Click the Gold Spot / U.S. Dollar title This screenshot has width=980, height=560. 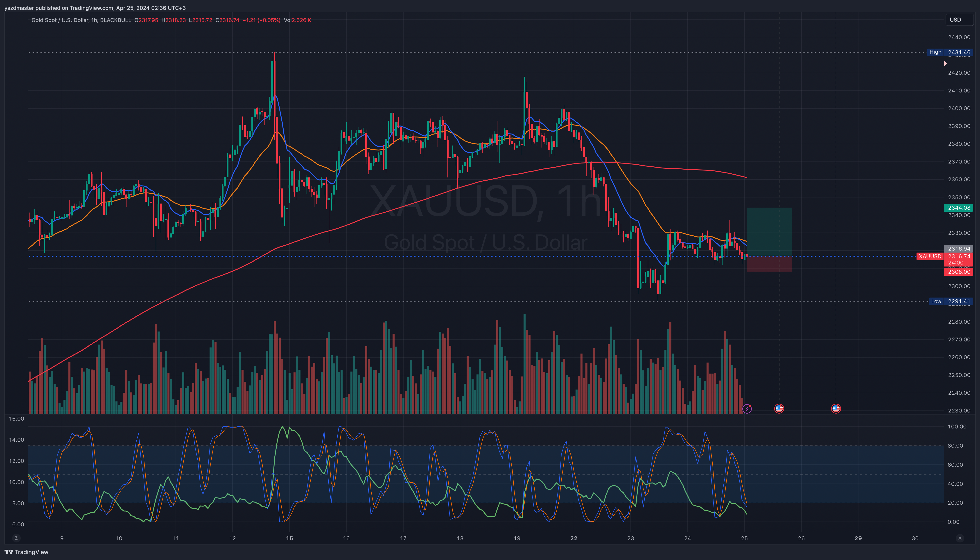tap(60, 20)
